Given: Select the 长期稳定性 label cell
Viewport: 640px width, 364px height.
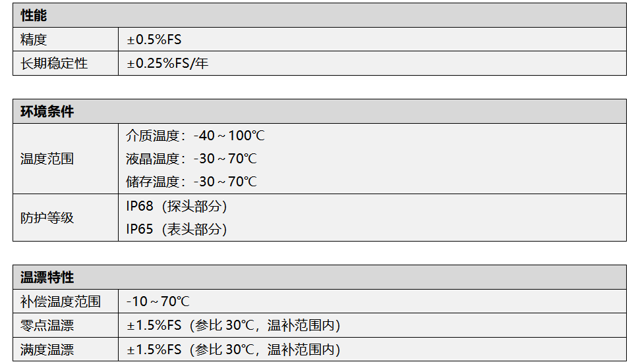Looking at the screenshot, I should [54, 64].
